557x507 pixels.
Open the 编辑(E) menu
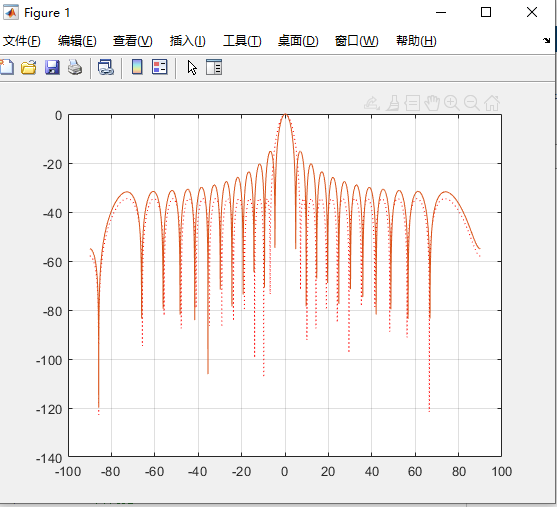77,41
